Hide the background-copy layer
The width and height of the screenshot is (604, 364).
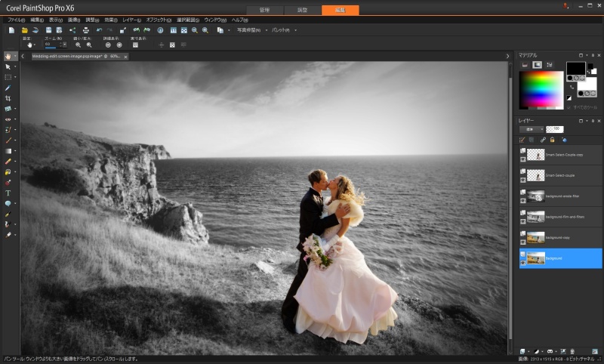point(522,242)
